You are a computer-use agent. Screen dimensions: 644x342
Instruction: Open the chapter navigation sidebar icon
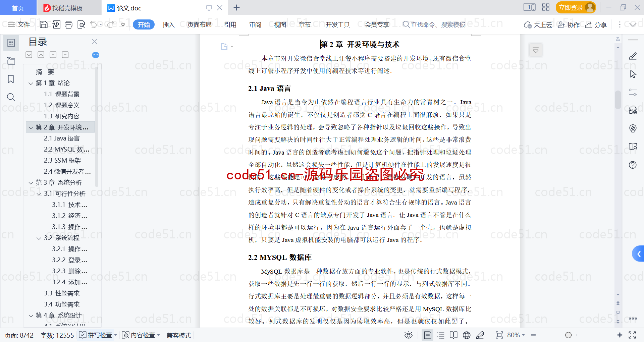tap(11, 61)
